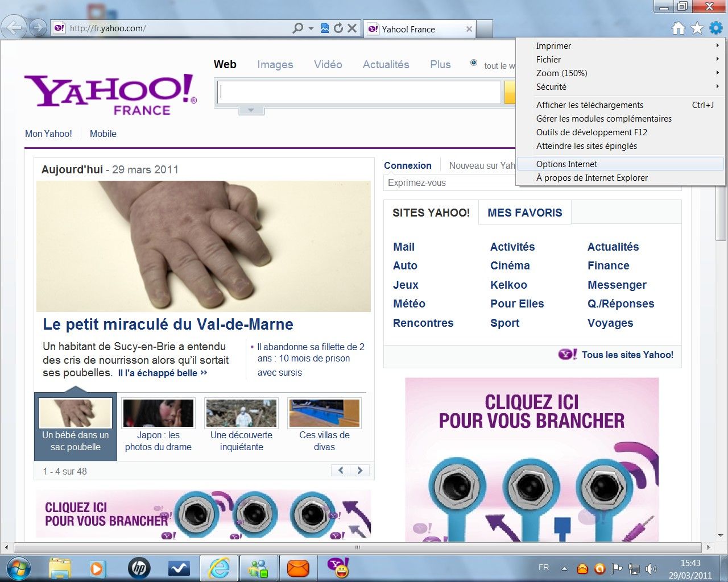The image size is (728, 582).
Task: Open the Météo link
Action: (x=409, y=304)
